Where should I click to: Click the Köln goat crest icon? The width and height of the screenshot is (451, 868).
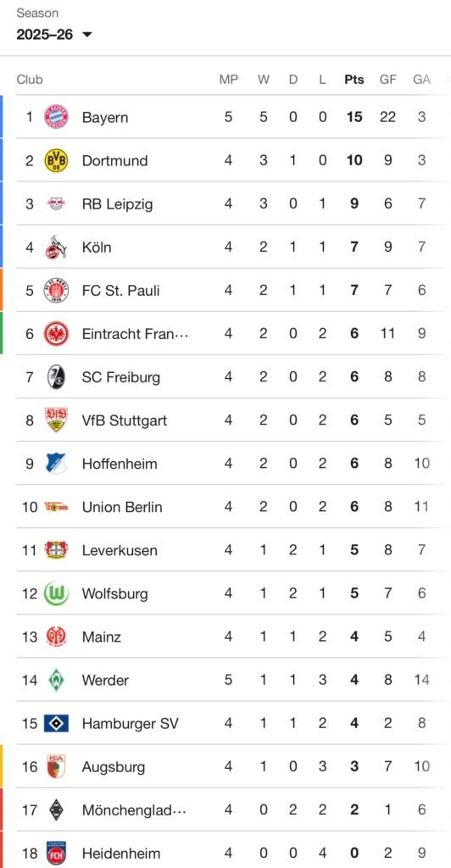(x=56, y=247)
